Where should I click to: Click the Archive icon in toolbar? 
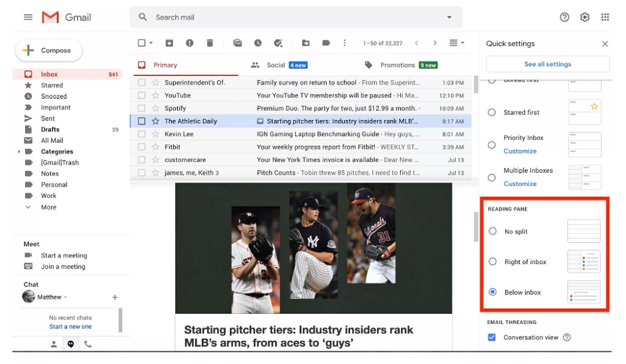169,43
